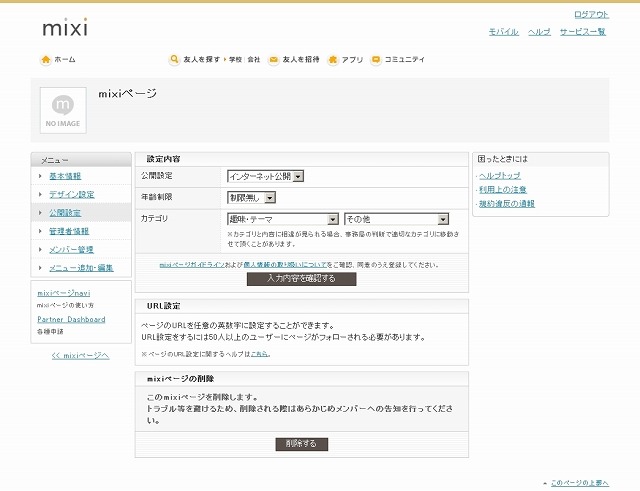The image size is (640, 491).
Task: Open デザイン設定 in the side menu
Action: (x=72, y=194)
